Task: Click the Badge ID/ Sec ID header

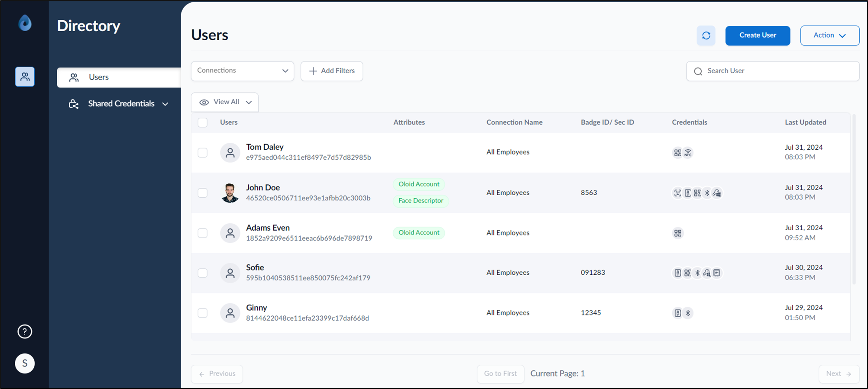Action: tap(607, 122)
